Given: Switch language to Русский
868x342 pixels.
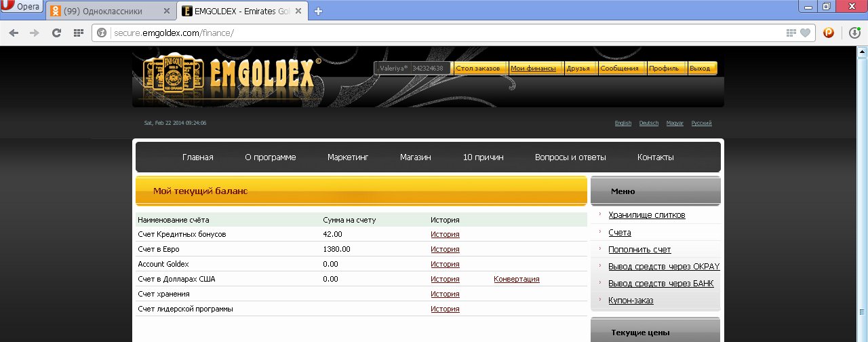Looking at the screenshot, I should (702, 123).
